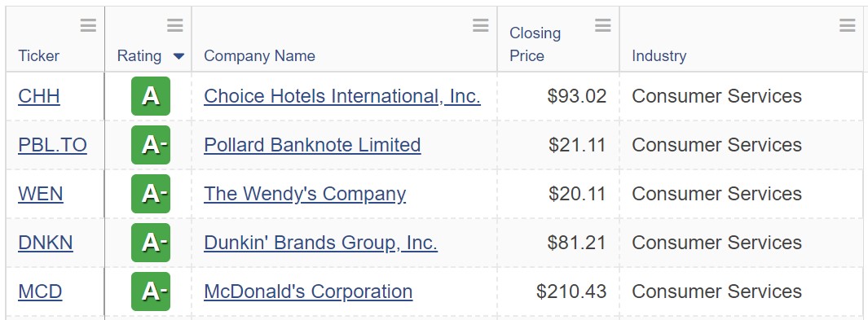Image resolution: width=868 pixels, height=320 pixels.
Task: Click the A rating badge for CHH
Action: (151, 96)
